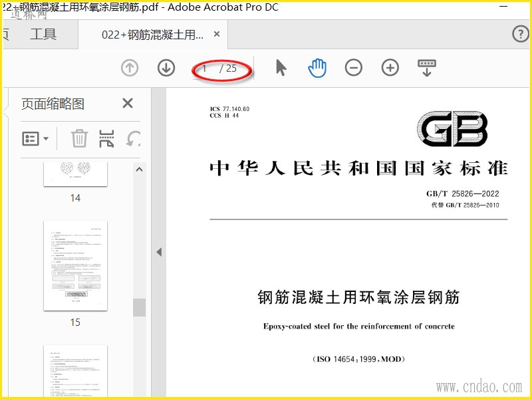Switch to the 022+钢筋混凝土用 document tab
The width and height of the screenshot is (532, 399).
[x=153, y=35]
